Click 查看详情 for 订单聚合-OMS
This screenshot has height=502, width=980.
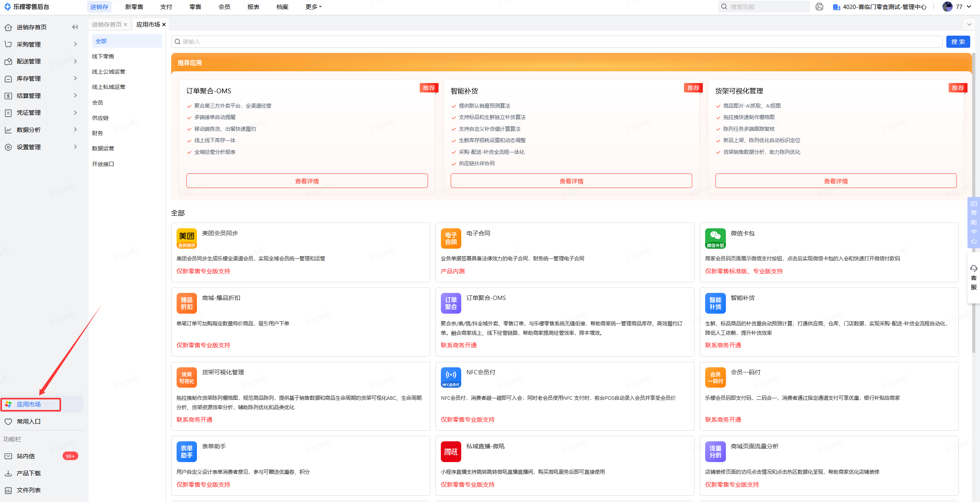[x=307, y=181]
